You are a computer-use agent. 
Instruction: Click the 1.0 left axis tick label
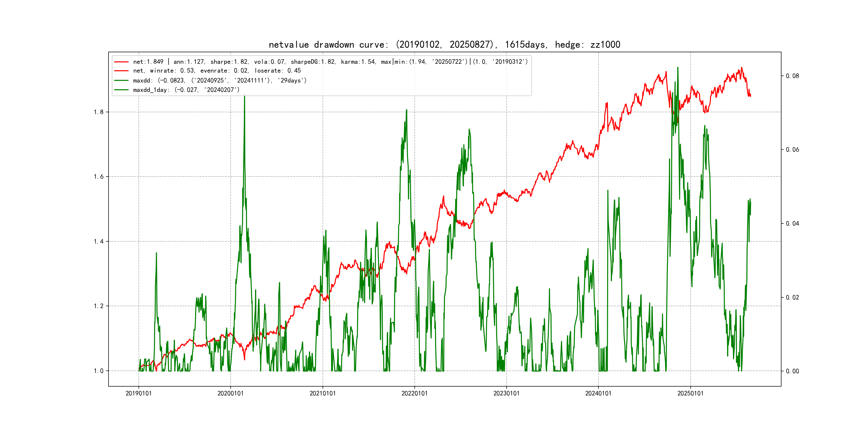(98, 371)
